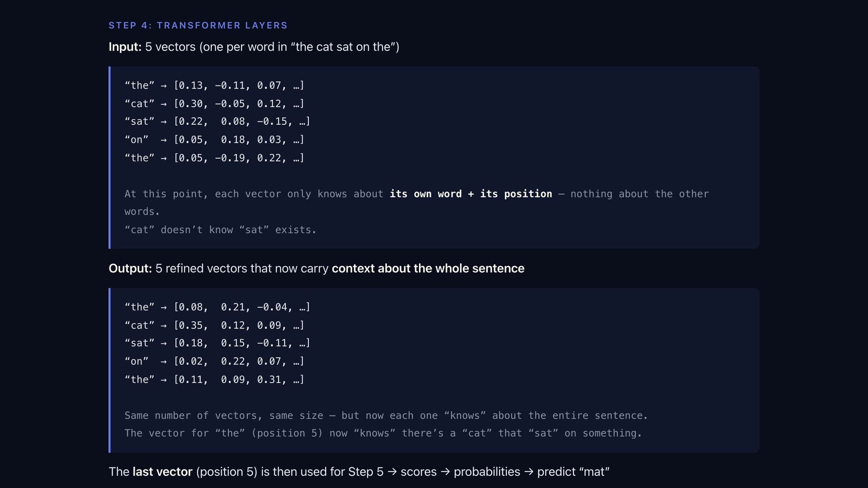Click the output "on" vector with 0.02
This screenshot has height=488, width=868.
[214, 361]
